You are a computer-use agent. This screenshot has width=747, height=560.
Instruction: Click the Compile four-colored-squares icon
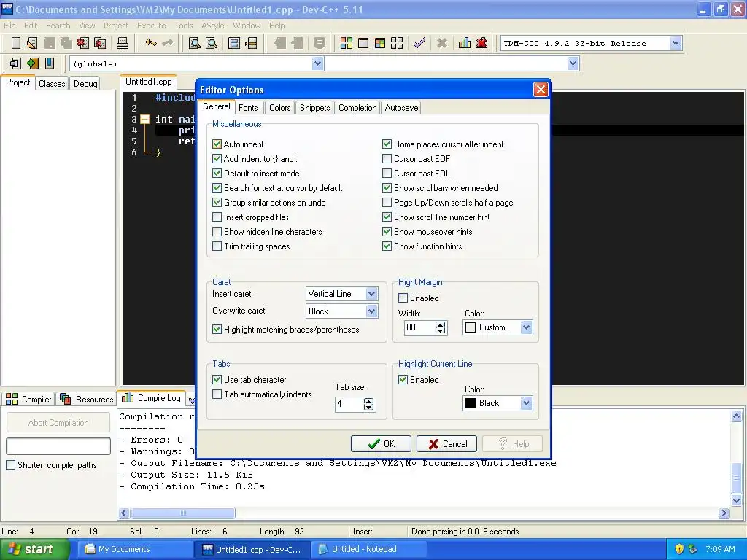347,43
